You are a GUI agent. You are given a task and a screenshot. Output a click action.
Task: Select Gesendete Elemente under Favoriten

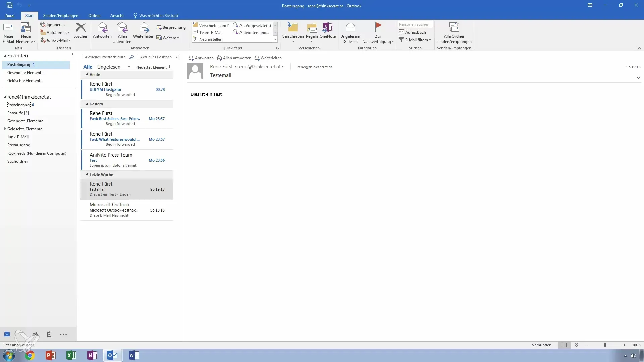point(25,73)
